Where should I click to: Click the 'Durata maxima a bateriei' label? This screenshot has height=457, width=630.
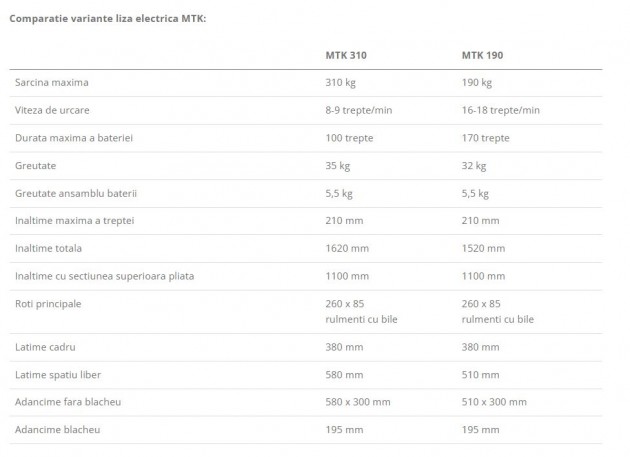coord(75,137)
